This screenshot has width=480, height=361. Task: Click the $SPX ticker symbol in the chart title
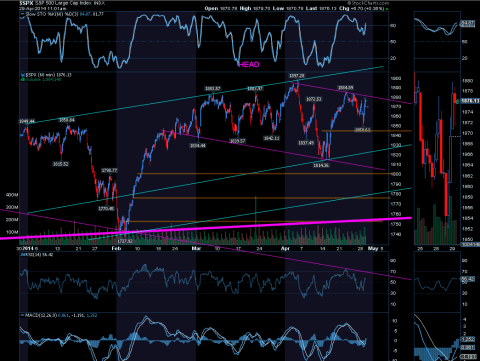26,3
